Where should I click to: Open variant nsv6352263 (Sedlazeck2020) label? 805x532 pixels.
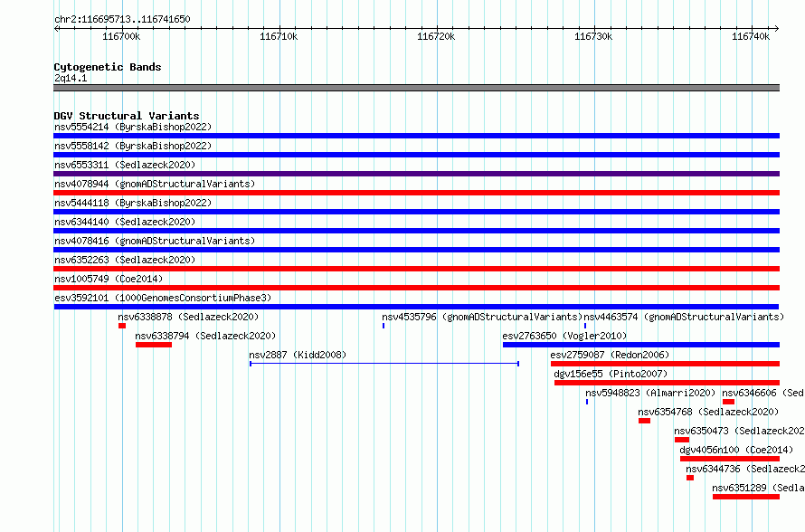(x=125, y=260)
